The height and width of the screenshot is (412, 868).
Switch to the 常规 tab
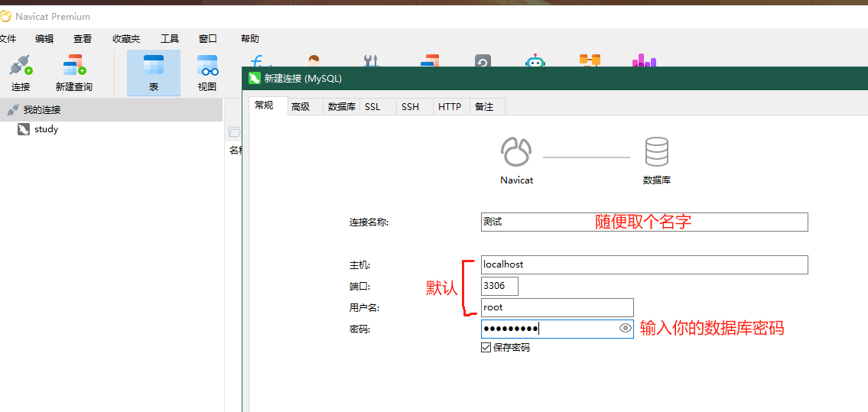point(268,105)
